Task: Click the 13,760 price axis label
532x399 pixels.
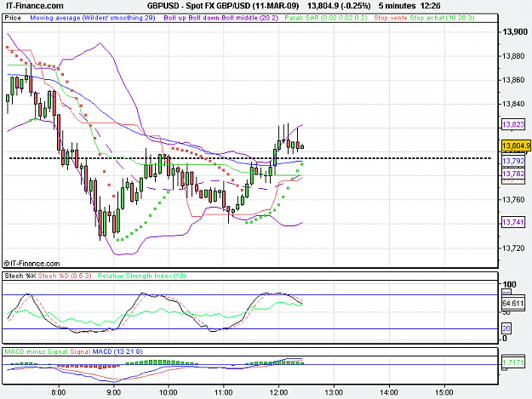Action: click(513, 200)
